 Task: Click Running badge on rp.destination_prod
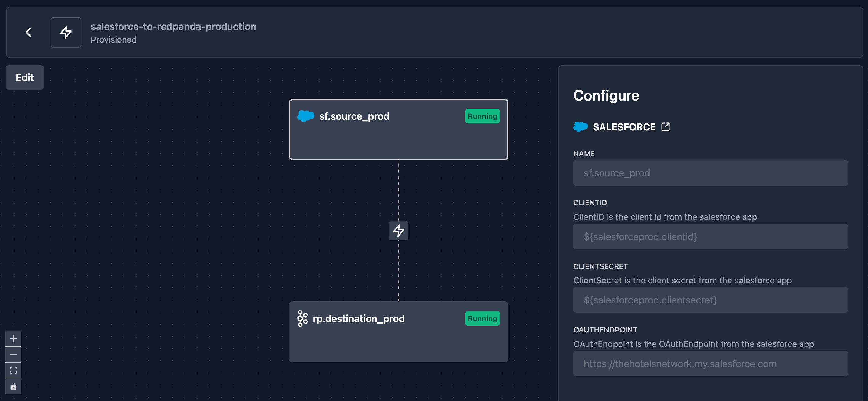point(482,318)
